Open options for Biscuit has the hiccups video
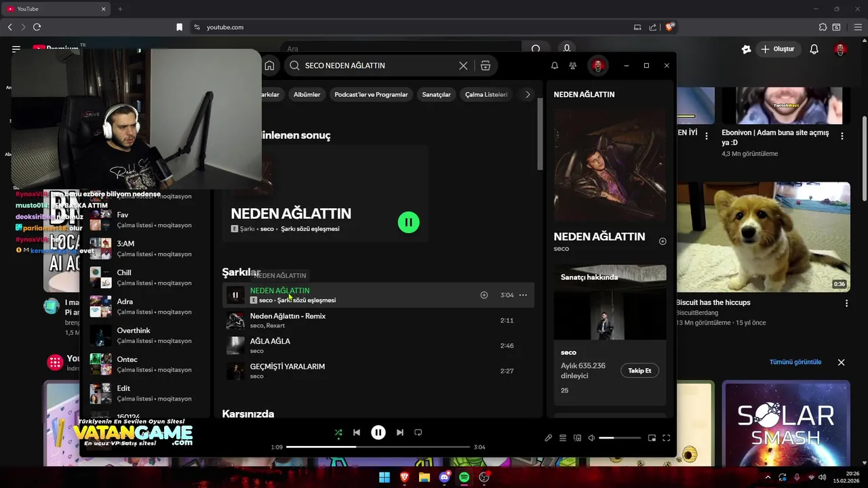The image size is (868, 488). [x=846, y=303]
